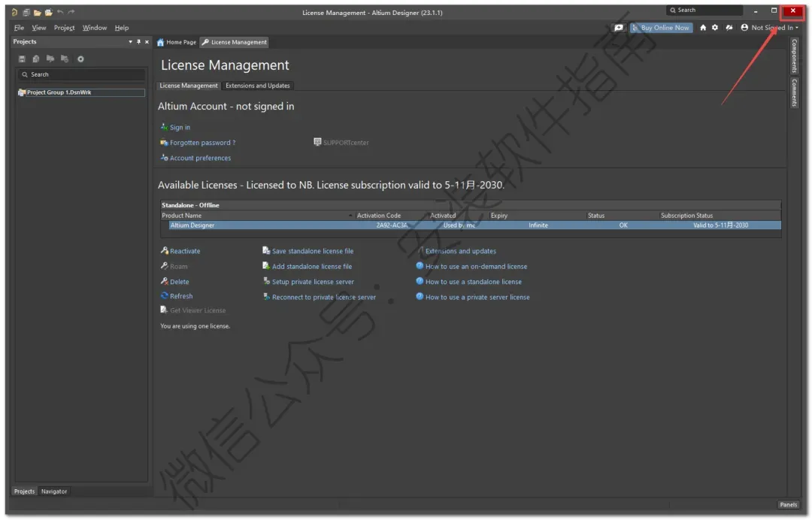Open the Project menu
The height and width of the screenshot is (520, 812).
click(x=64, y=27)
